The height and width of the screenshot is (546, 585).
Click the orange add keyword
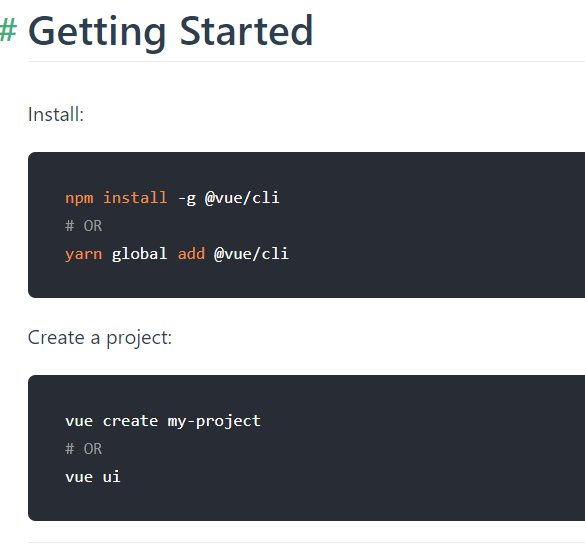pos(191,254)
